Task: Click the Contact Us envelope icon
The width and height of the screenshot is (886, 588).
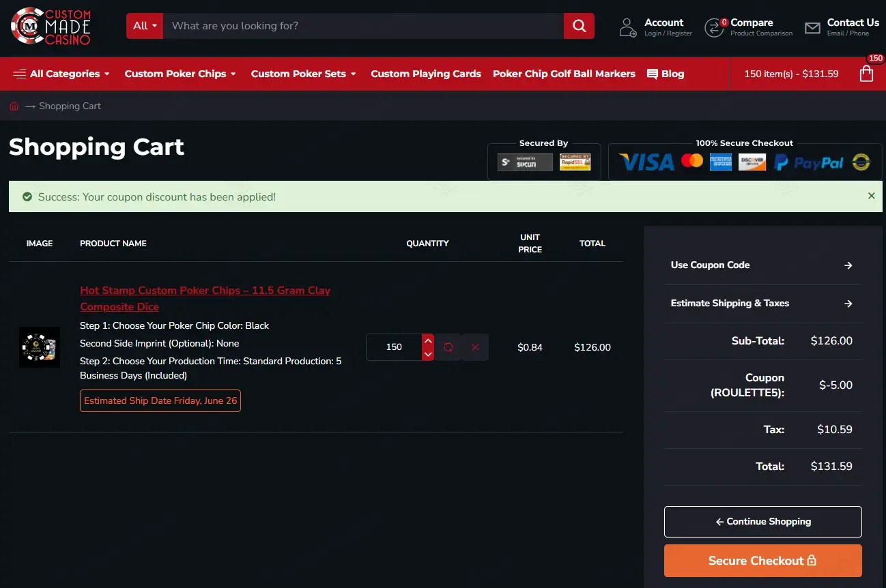Action: coord(812,28)
